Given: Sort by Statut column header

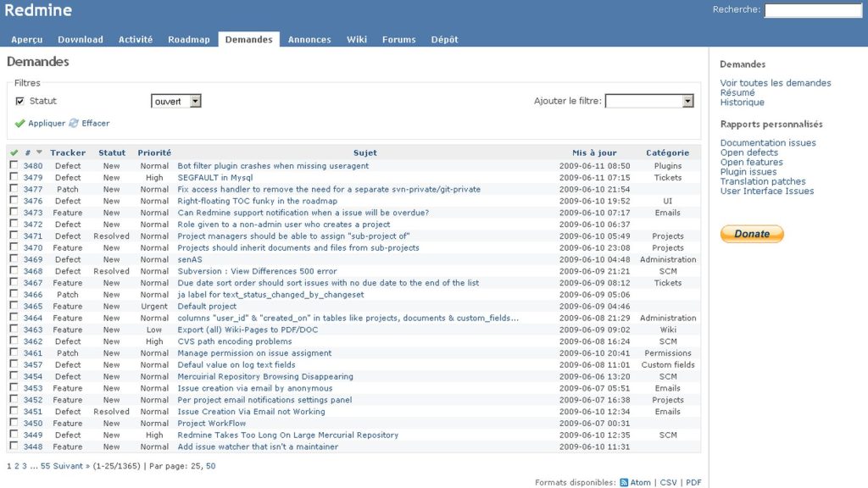Looking at the screenshot, I should click(112, 152).
